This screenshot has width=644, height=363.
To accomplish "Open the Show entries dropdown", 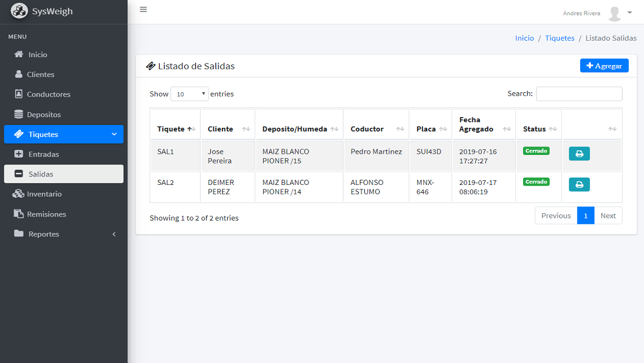I will (x=189, y=94).
